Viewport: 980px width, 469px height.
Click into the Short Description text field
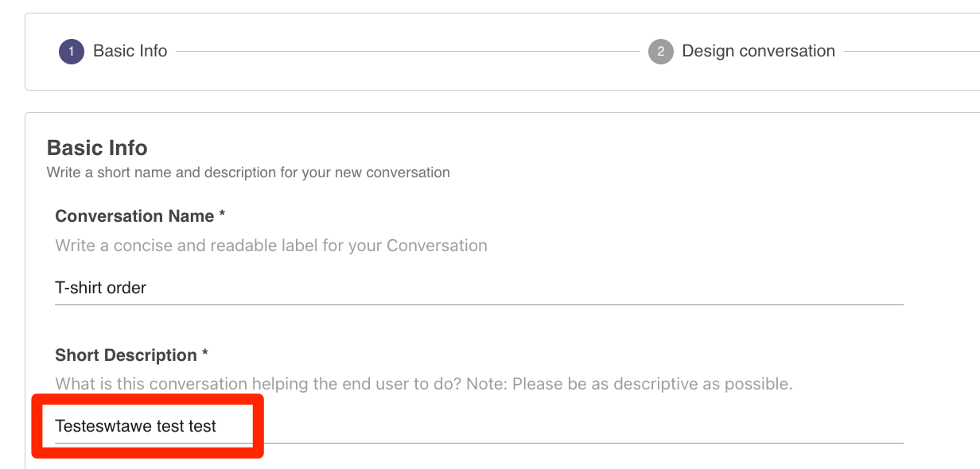click(479, 427)
